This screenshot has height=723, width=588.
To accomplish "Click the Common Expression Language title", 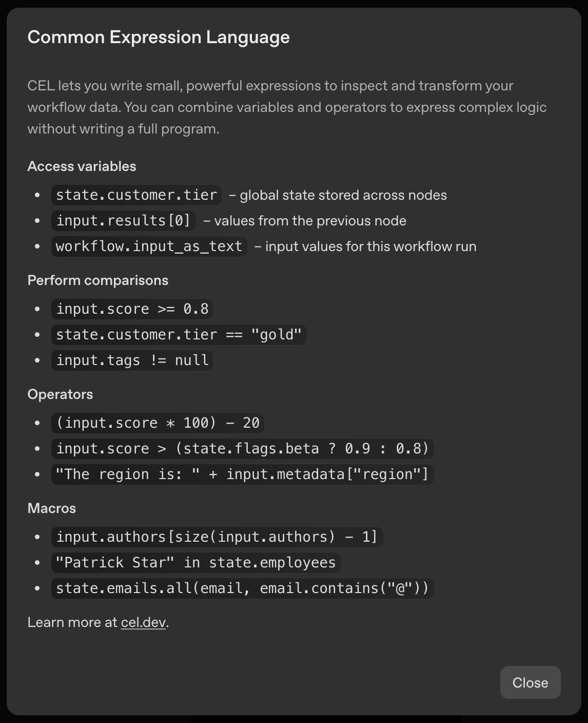I will (x=159, y=37).
